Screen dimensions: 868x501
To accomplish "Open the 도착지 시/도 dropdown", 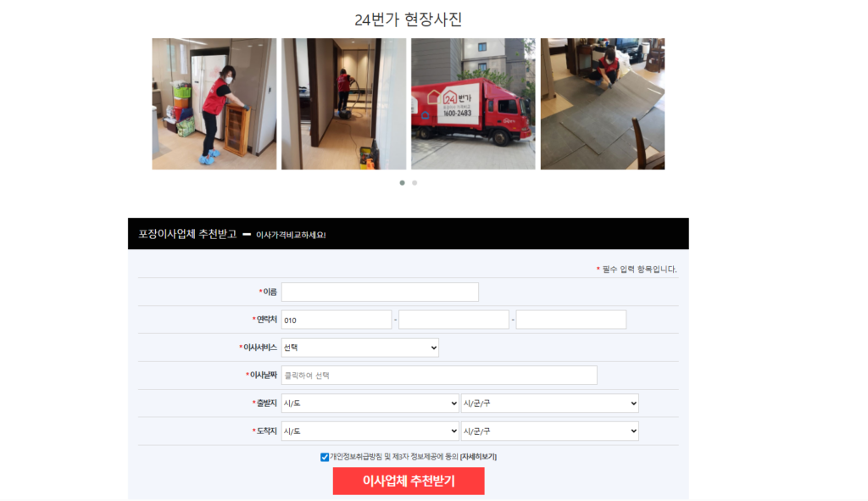I will tap(370, 431).
